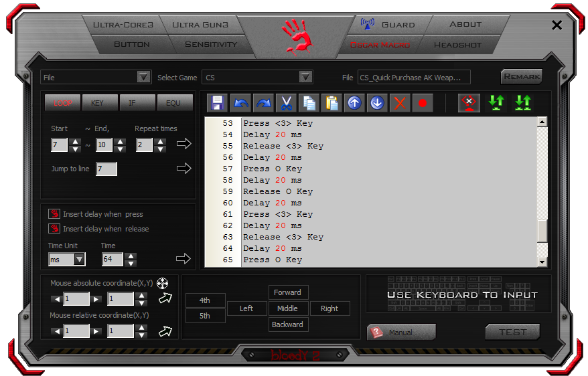Click the Remark button
The width and height of the screenshot is (588, 376).
[522, 77]
